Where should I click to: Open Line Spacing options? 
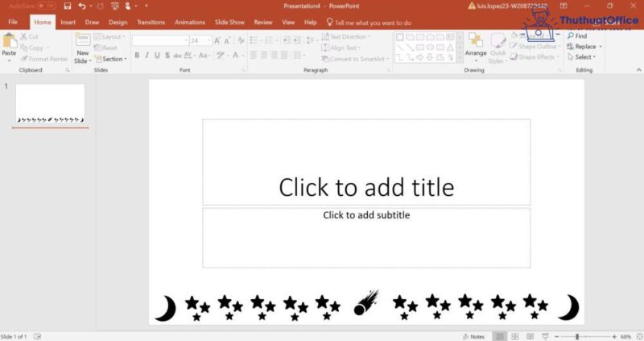click(312, 40)
